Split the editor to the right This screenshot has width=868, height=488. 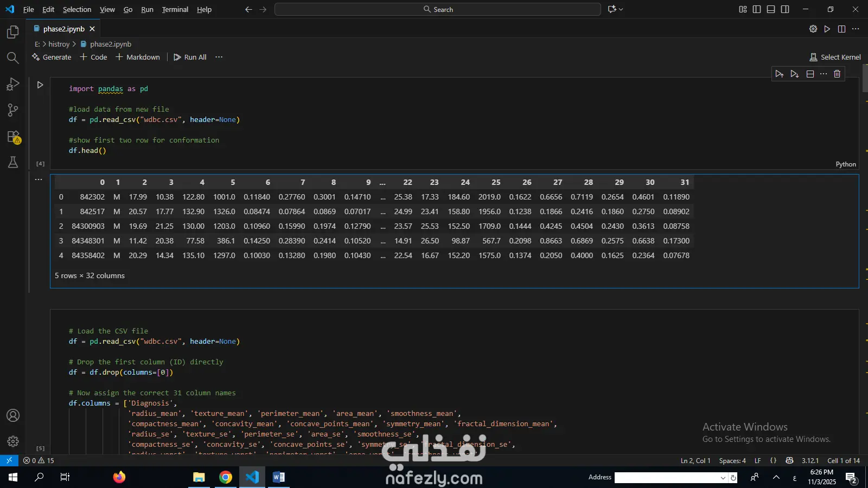point(841,29)
